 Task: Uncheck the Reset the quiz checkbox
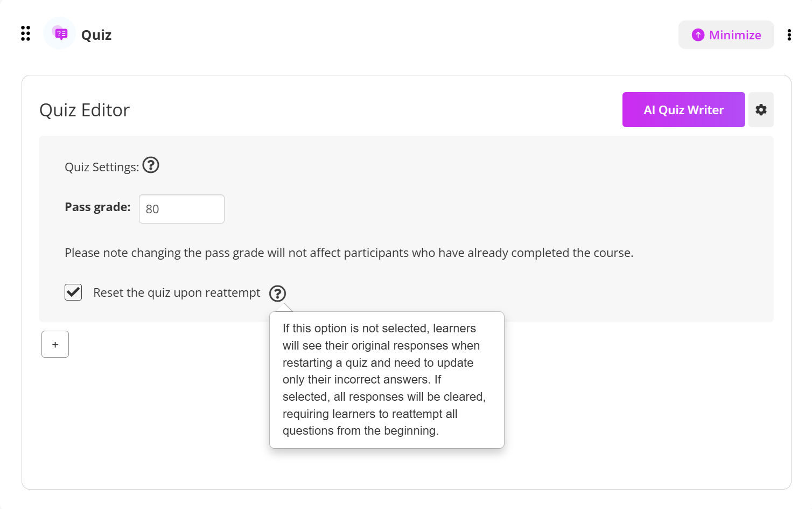73,292
